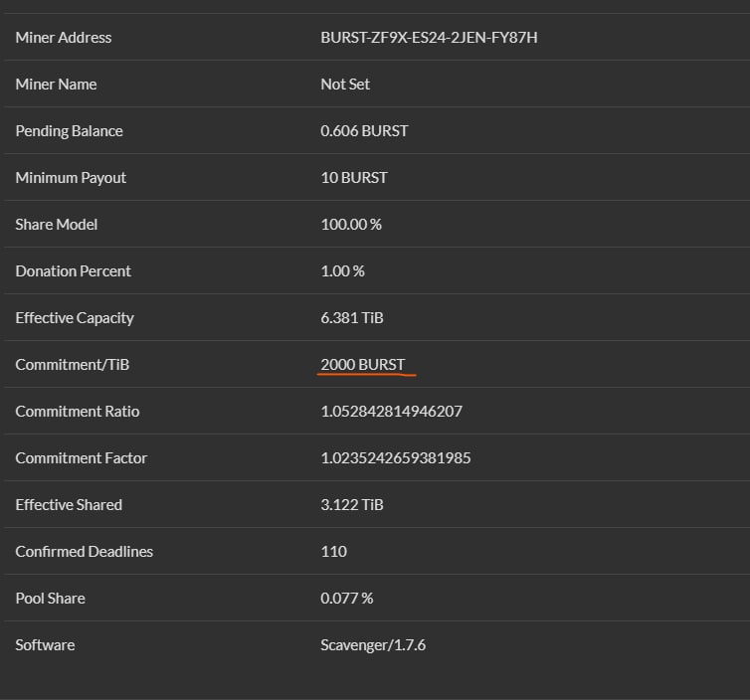Click the Minimum Payout 10 BURST value

point(354,178)
